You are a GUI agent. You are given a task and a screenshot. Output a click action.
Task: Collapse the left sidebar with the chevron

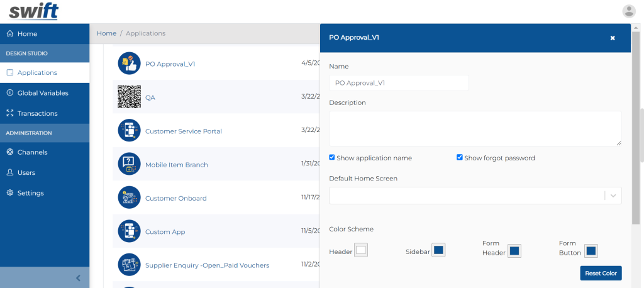coord(78,277)
